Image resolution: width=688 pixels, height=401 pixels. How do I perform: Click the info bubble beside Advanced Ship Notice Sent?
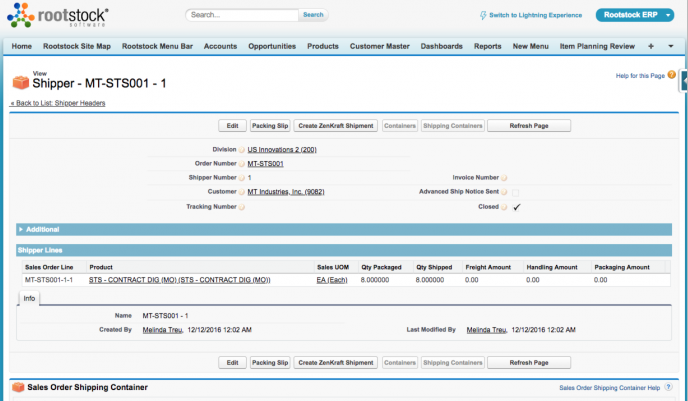point(504,192)
